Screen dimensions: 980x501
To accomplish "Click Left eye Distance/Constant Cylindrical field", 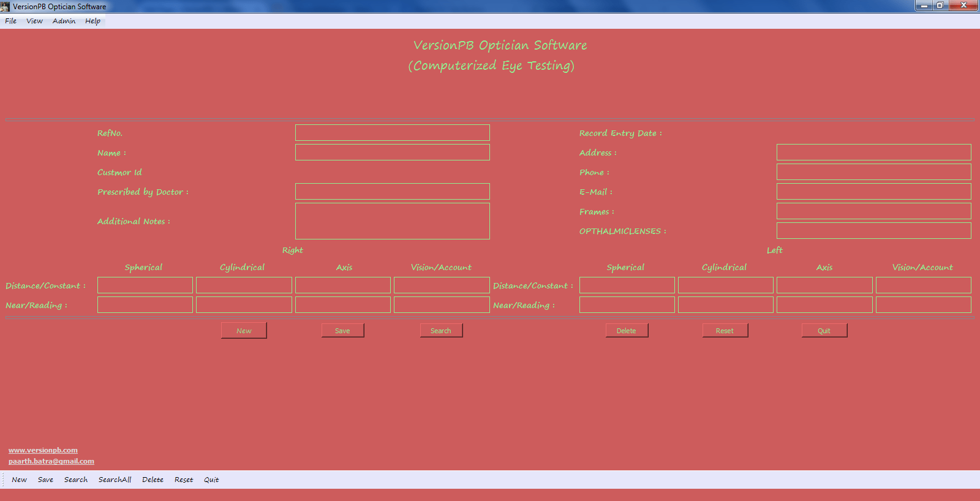I will (x=726, y=285).
